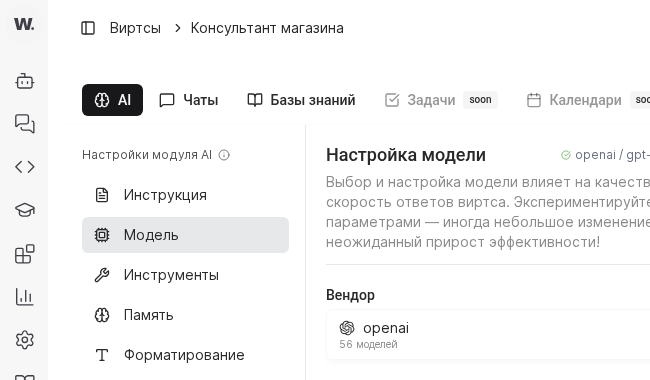Click the W. logo in the sidebar
The height and width of the screenshot is (380, 650).
24,24
